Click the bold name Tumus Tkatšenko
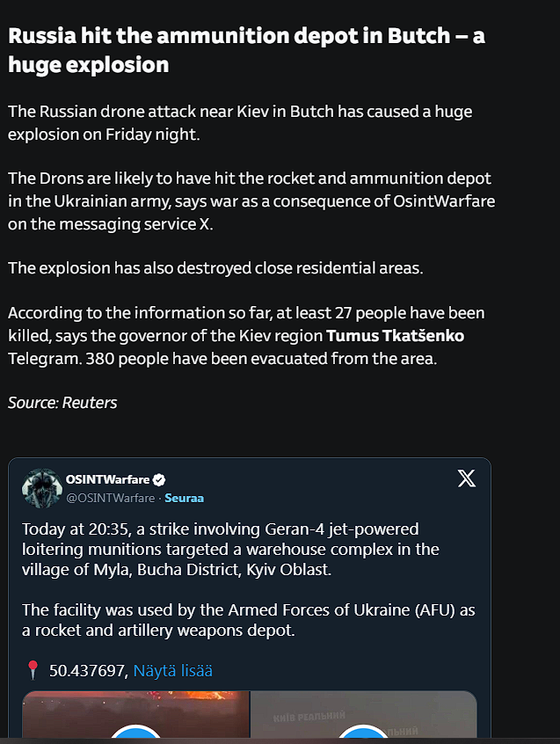Screen dimensions: 560x744 pyautogui.click(x=395, y=335)
